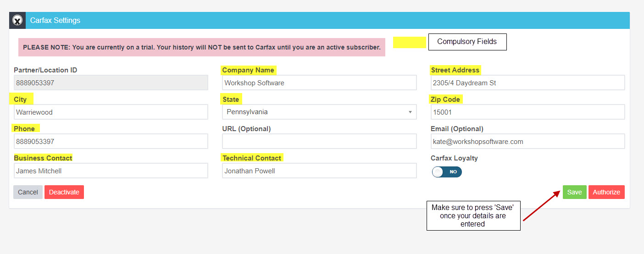The height and width of the screenshot is (254, 644).
Task: Click the Business Contact label
Action: [x=43, y=158]
